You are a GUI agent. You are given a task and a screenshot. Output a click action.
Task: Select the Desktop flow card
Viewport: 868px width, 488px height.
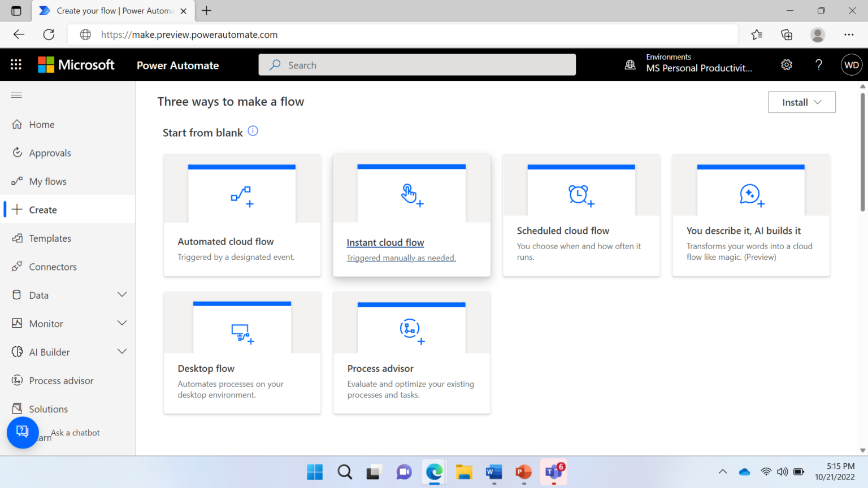(242, 352)
